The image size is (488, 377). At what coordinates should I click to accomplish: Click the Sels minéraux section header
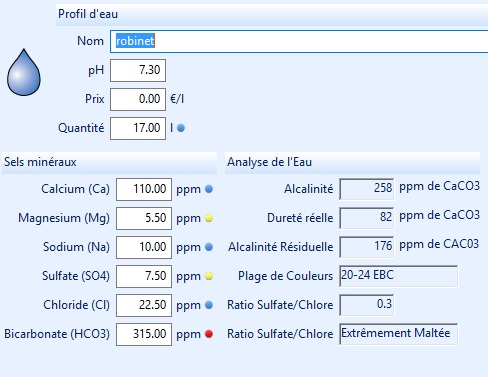109,163
